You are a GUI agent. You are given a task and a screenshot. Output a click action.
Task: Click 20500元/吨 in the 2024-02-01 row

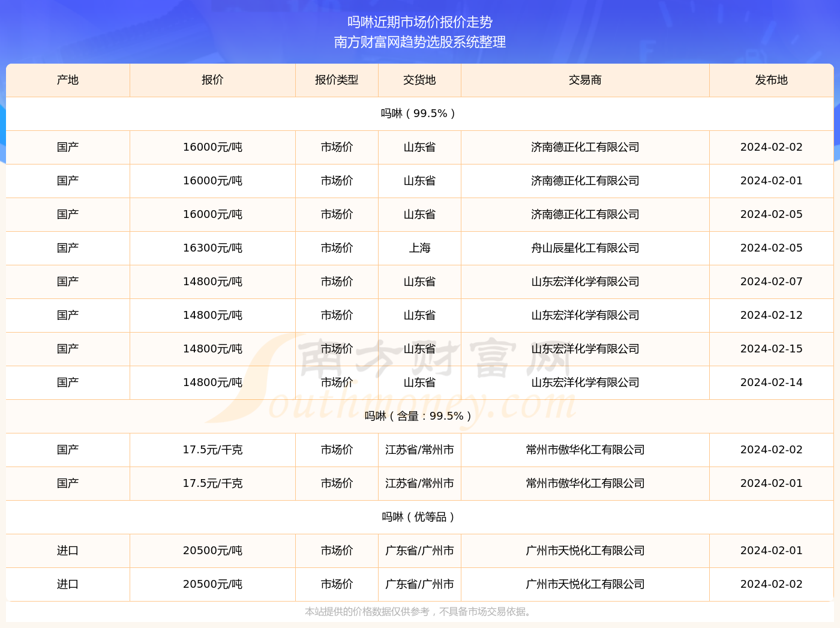212,551
